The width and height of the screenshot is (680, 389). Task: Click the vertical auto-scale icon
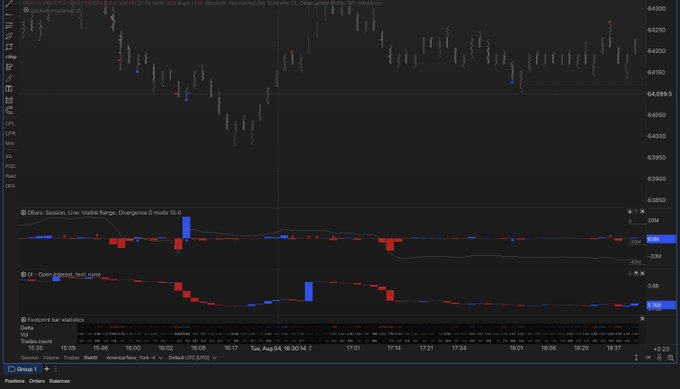coord(636,358)
